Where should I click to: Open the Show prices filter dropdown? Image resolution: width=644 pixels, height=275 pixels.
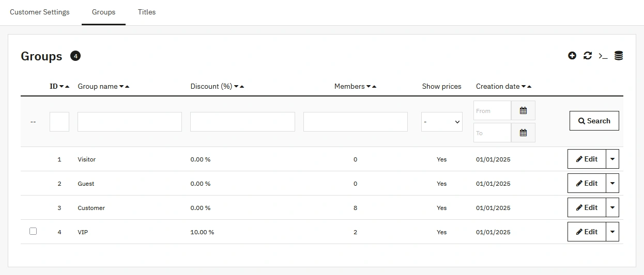coord(441,122)
